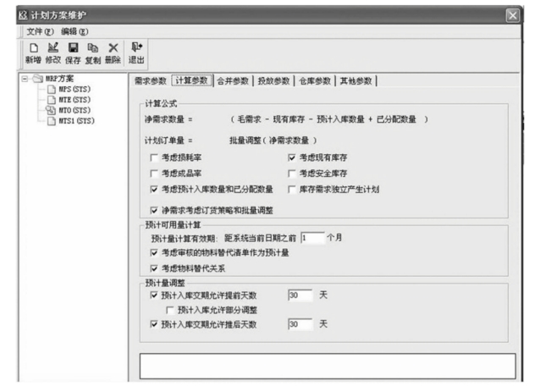540x392 pixels.
Task: Click the MRP方案 folder icon
Action: point(38,79)
